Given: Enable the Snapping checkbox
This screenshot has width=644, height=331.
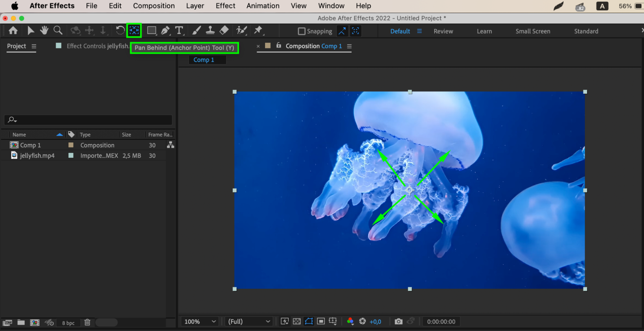Looking at the screenshot, I should tap(302, 31).
